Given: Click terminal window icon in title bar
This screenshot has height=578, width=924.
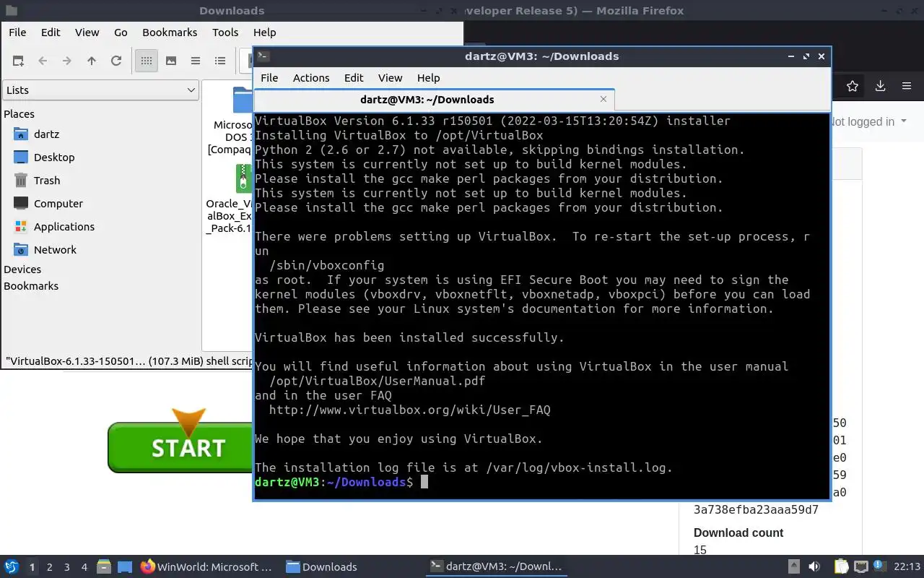Looking at the screenshot, I should [264, 56].
